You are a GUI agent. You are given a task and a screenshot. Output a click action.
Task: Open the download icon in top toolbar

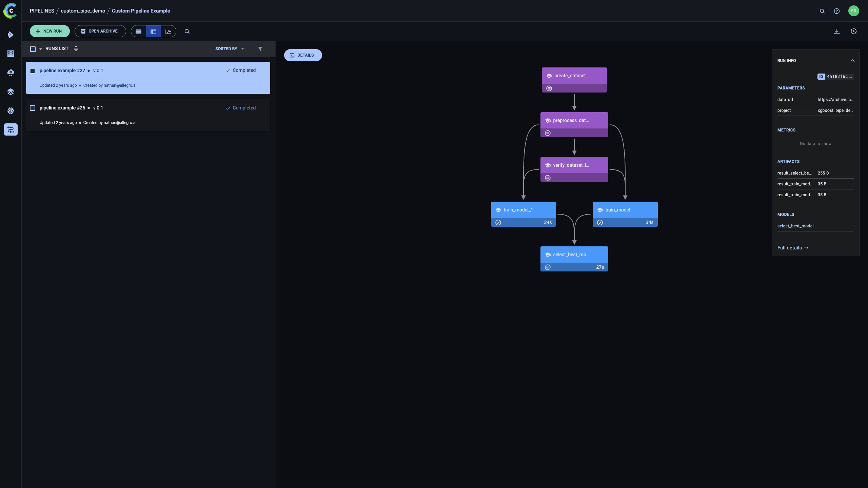836,31
